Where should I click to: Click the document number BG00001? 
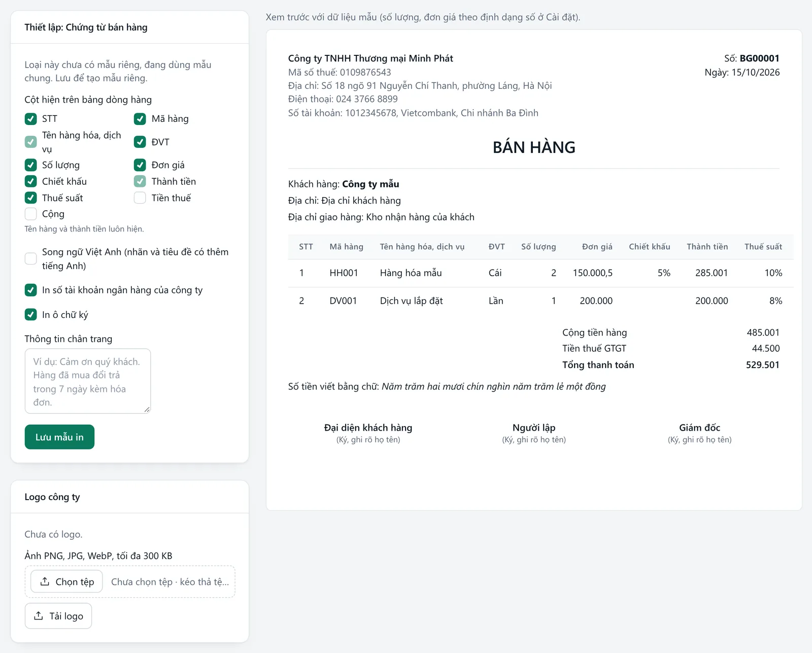pos(759,58)
